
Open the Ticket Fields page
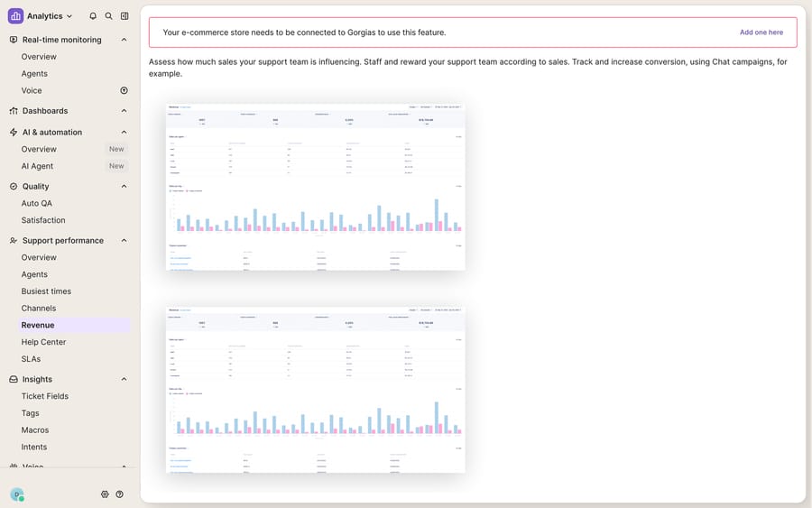point(45,396)
